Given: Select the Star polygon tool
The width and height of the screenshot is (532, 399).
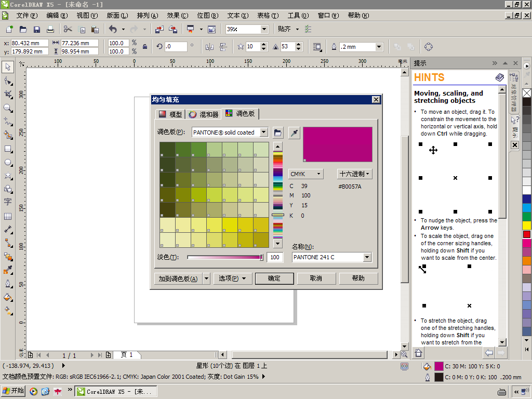Looking at the screenshot, I should (x=8, y=176).
